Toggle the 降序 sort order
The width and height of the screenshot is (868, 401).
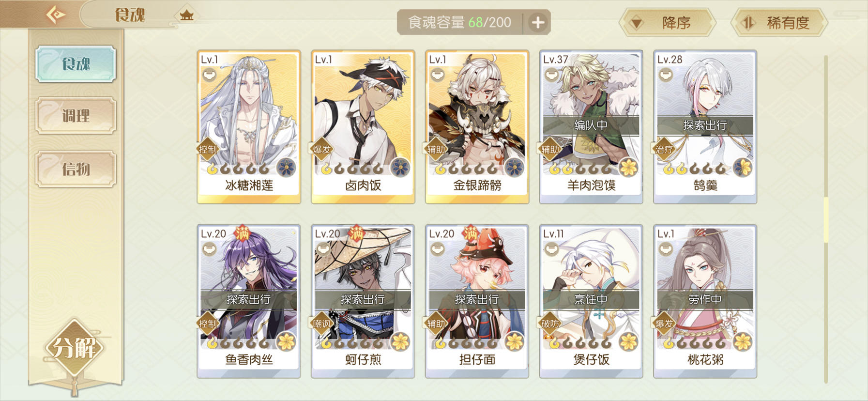coord(668,22)
